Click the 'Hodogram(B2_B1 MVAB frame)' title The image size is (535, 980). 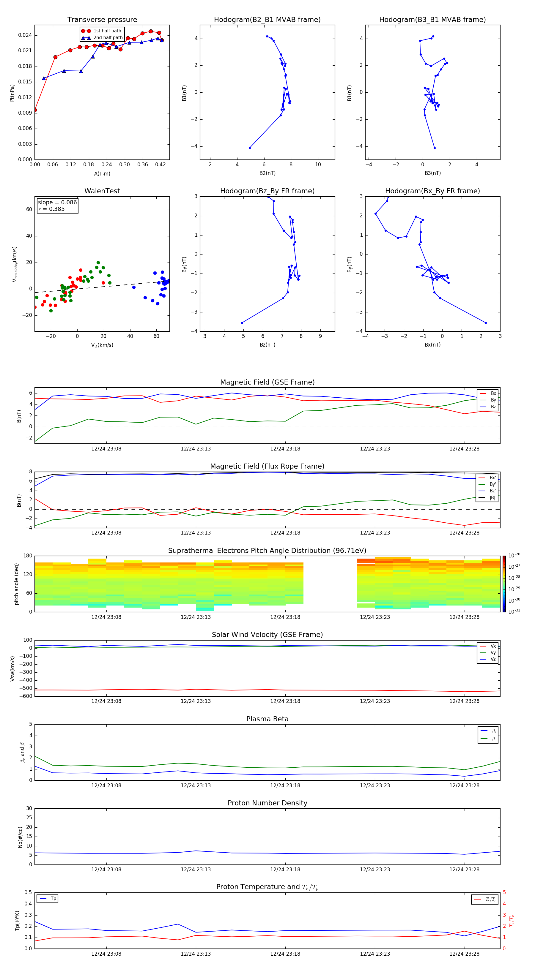pos(267,20)
